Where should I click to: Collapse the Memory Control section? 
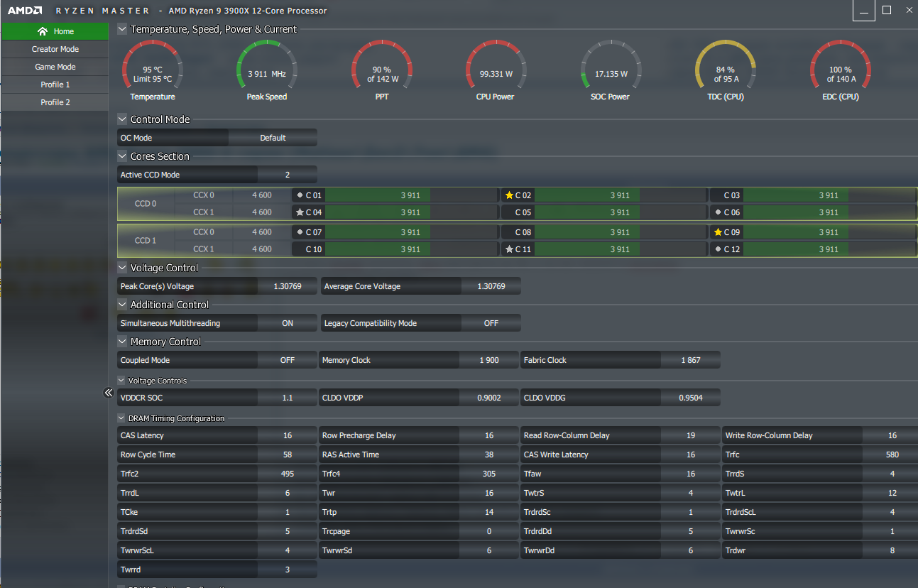point(122,342)
